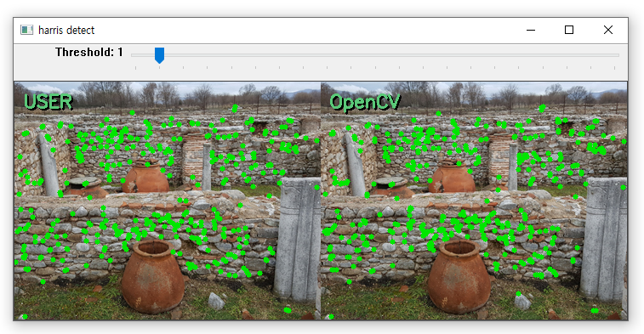Click the grey stone column in USER image
644x334 pixels.
(x=297, y=239)
